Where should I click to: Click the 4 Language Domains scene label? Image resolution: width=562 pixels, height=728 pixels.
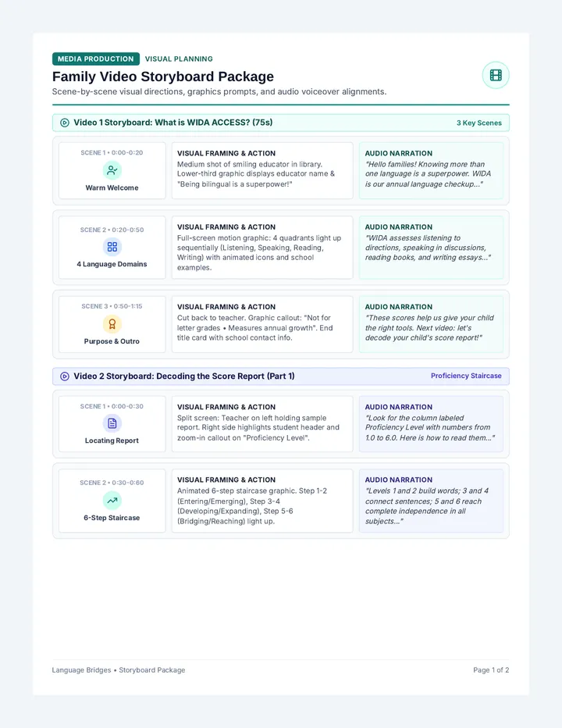pos(112,264)
